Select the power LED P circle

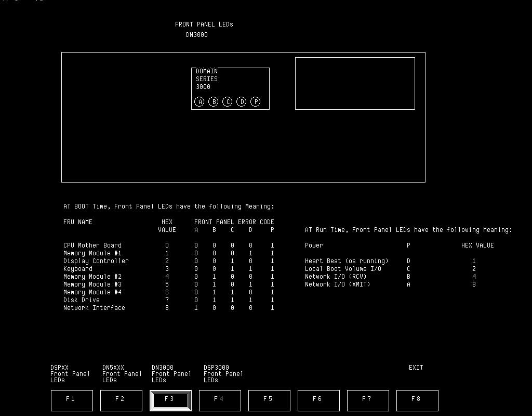[256, 102]
